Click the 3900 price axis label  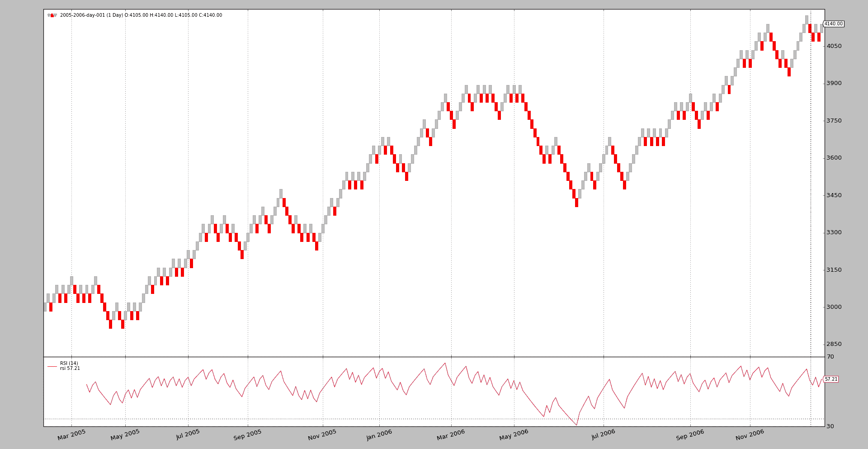(x=834, y=83)
